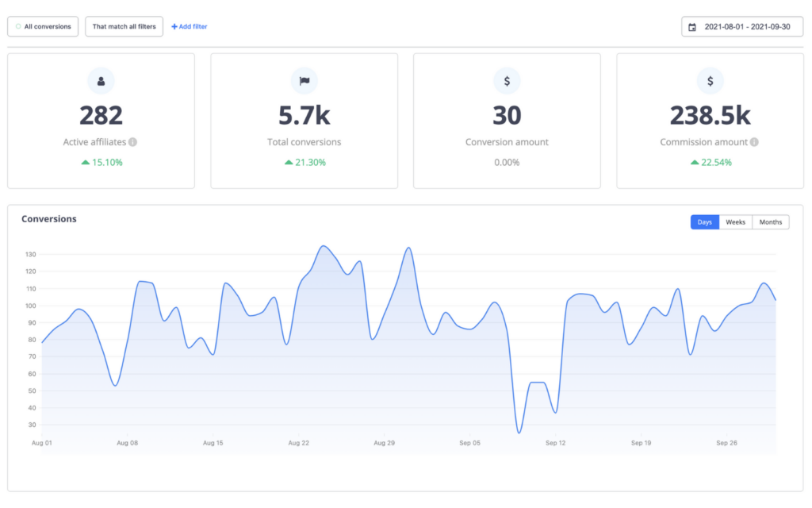Screen dimensions: 812x508
Task: Select the All conversions segment toggle
Action: click(42, 26)
